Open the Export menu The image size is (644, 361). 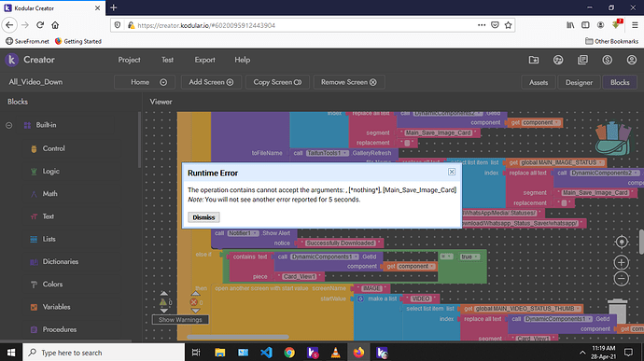204,60
